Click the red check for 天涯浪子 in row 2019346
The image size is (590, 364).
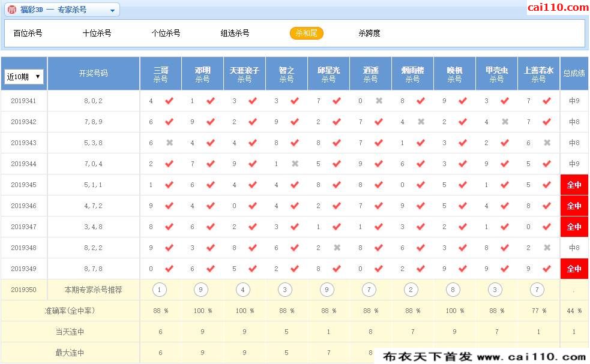coord(253,206)
